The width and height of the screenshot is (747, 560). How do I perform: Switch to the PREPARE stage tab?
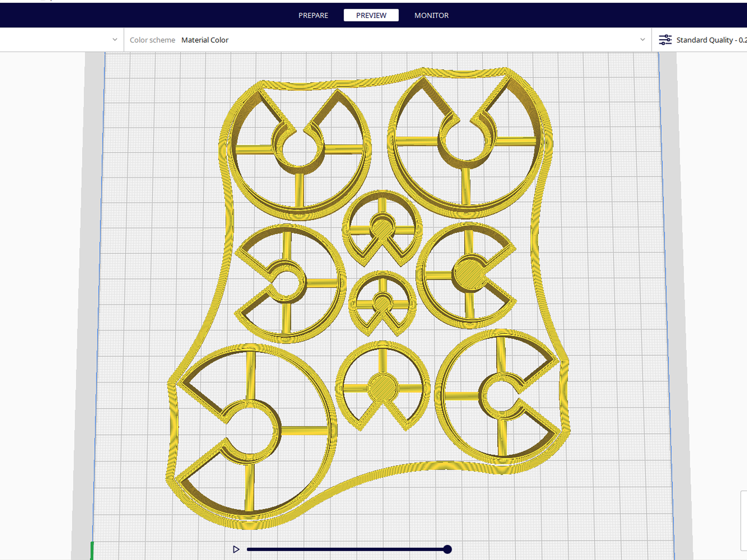pos(313,15)
